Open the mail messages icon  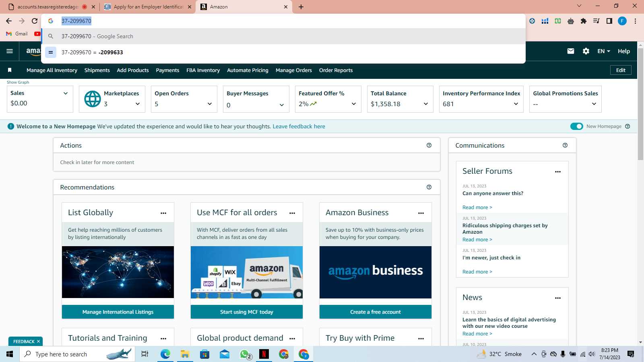click(571, 51)
